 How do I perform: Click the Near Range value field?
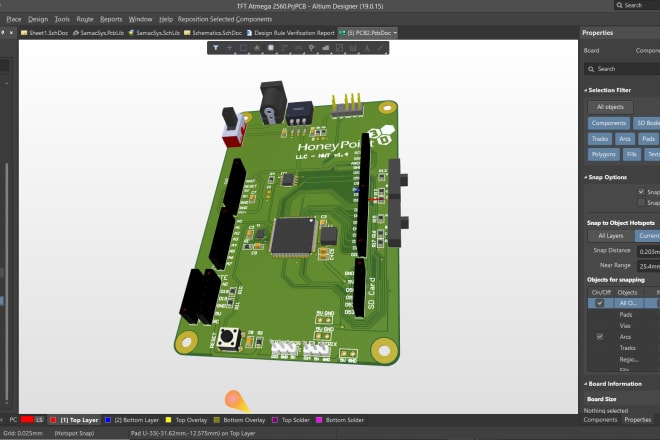point(648,266)
